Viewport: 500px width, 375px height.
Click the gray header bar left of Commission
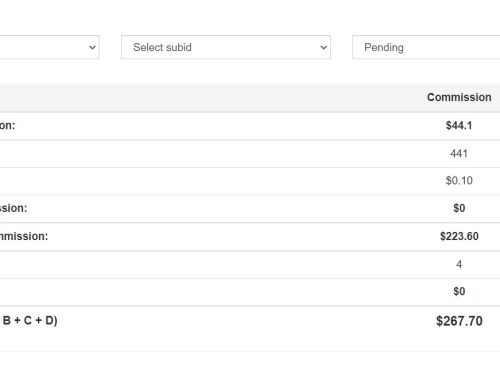coord(210,98)
